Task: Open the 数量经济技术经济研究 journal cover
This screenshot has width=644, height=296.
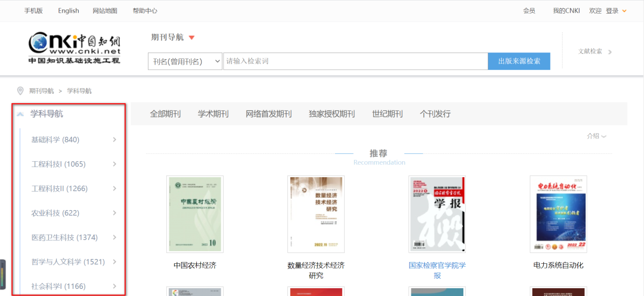Action: pyautogui.click(x=316, y=214)
